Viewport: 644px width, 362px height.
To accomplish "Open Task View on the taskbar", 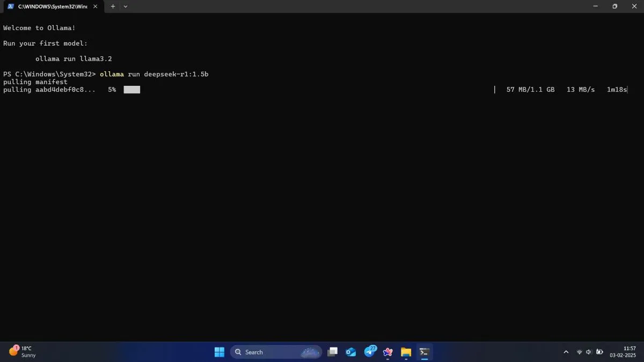I will [333, 352].
